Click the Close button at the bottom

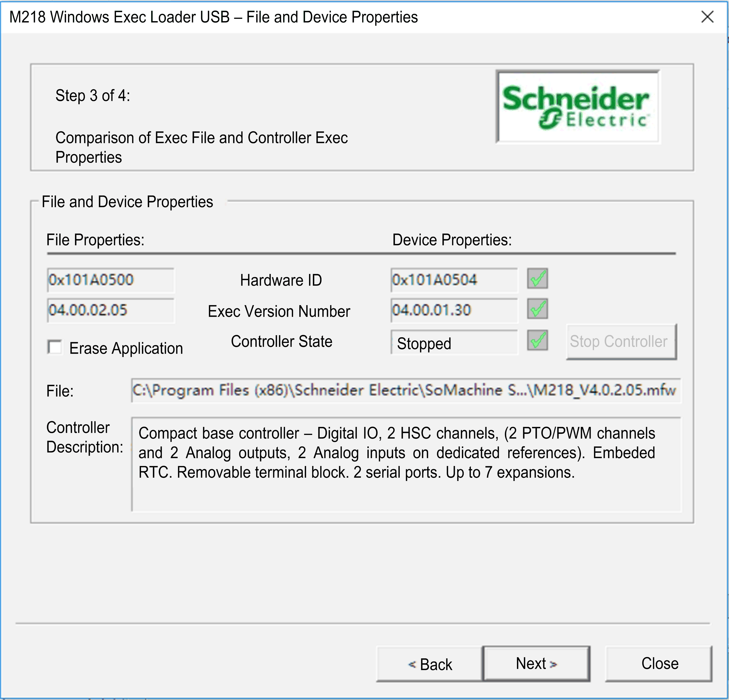tap(659, 664)
